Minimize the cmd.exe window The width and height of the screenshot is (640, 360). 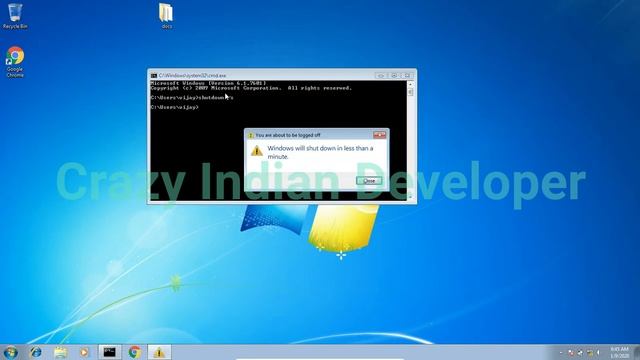(x=381, y=76)
